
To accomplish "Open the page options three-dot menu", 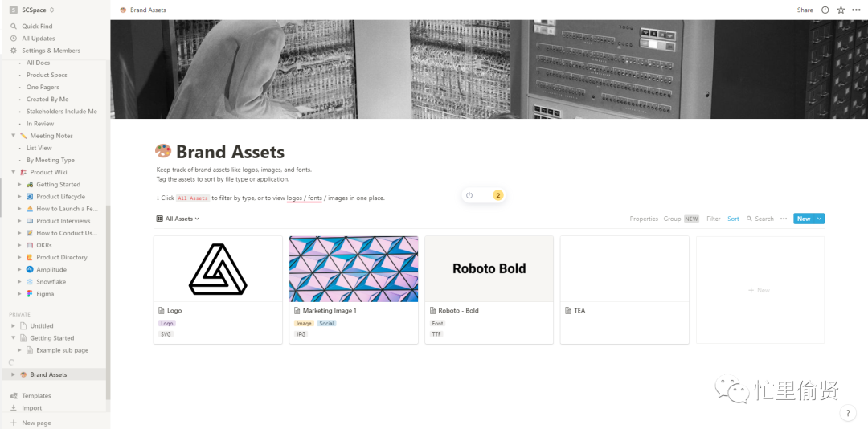I will [856, 10].
